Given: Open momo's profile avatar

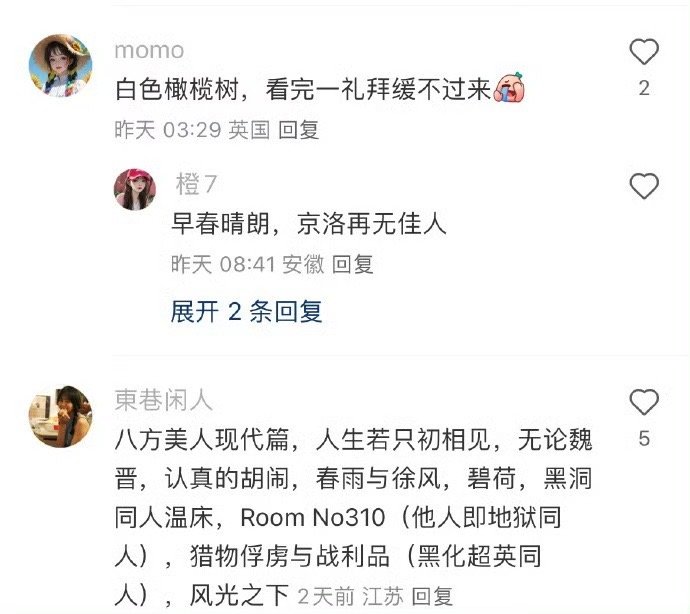Looking at the screenshot, I should coord(60,66).
